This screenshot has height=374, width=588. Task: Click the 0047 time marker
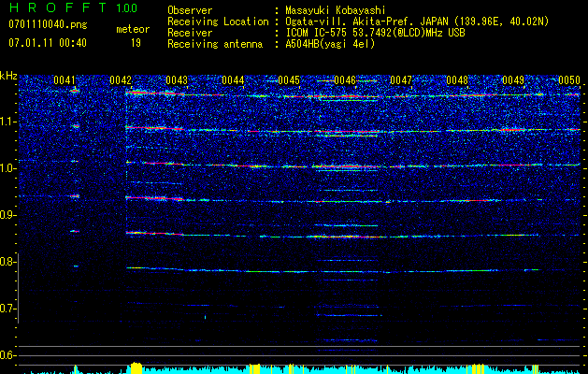click(x=401, y=79)
